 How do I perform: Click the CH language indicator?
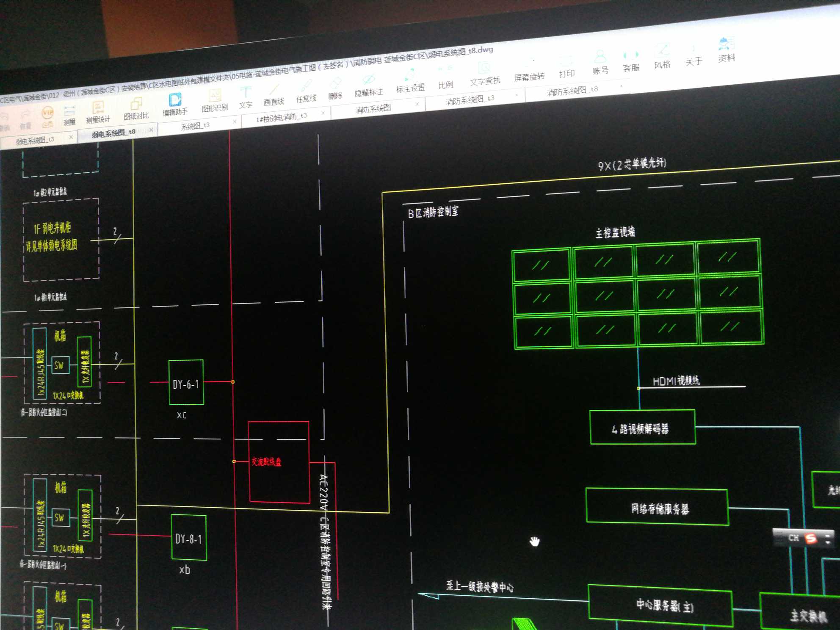point(793,538)
